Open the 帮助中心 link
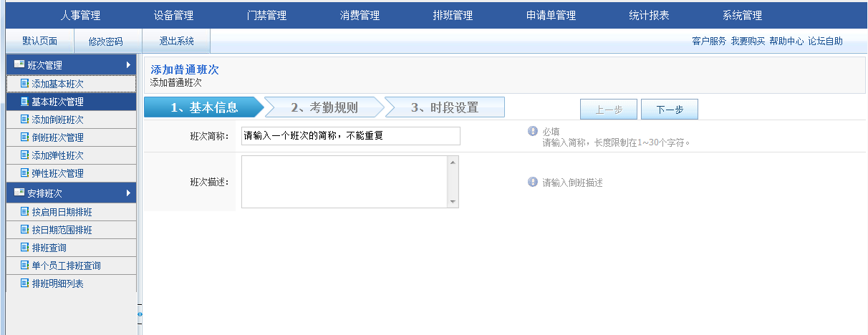Screen dimensions: 868x335 coord(786,42)
